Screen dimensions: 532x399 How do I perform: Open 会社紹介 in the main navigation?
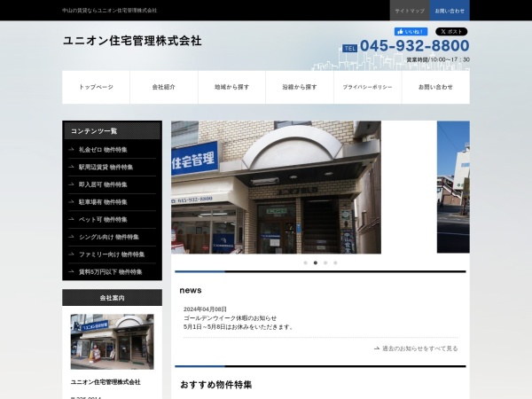[164, 87]
